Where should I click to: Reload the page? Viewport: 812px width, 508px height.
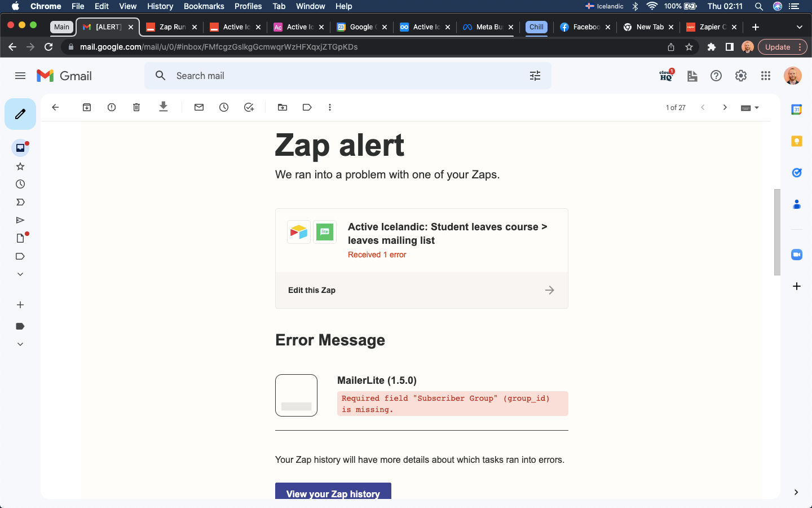[x=48, y=47]
